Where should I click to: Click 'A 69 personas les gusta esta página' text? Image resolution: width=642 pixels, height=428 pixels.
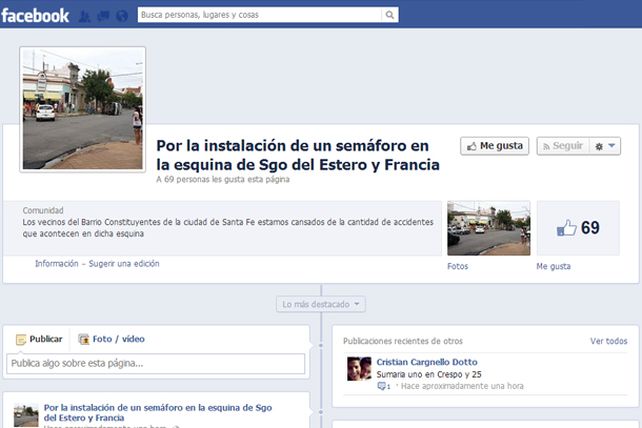(x=223, y=179)
